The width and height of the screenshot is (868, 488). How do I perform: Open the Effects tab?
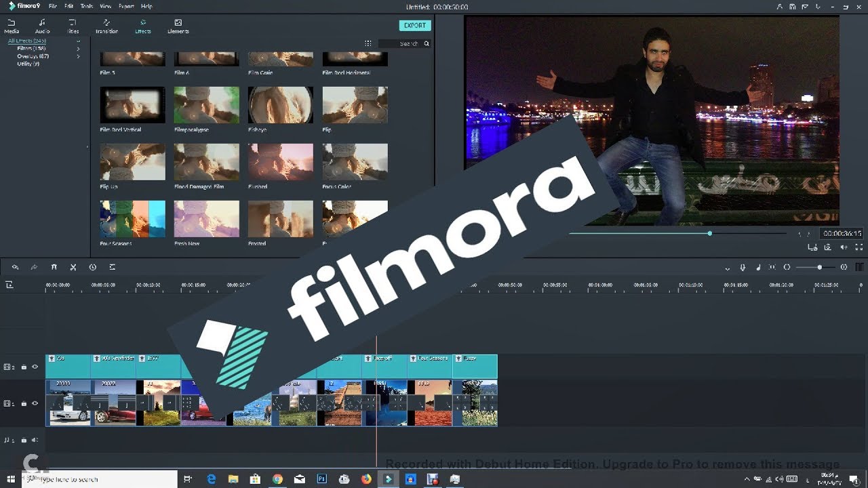click(143, 26)
